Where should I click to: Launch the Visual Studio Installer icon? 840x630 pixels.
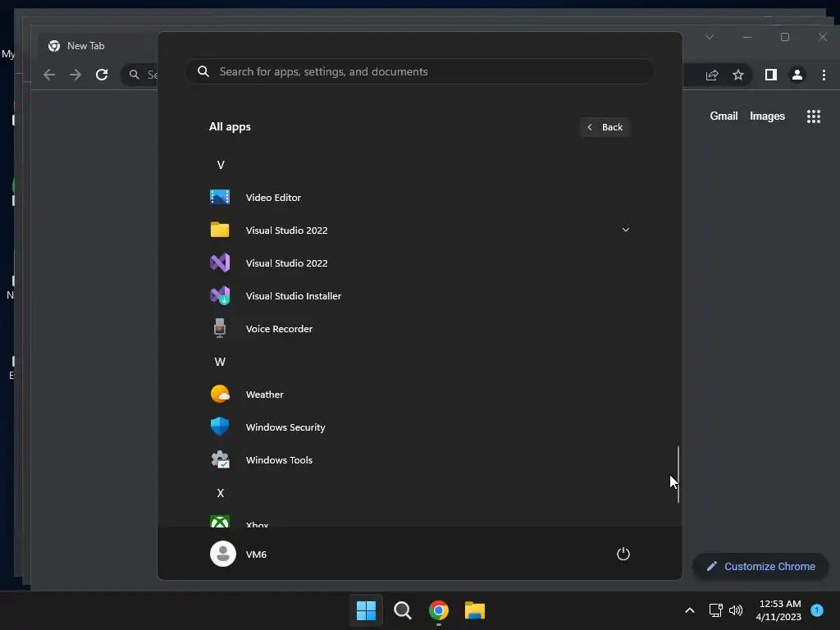(220, 295)
